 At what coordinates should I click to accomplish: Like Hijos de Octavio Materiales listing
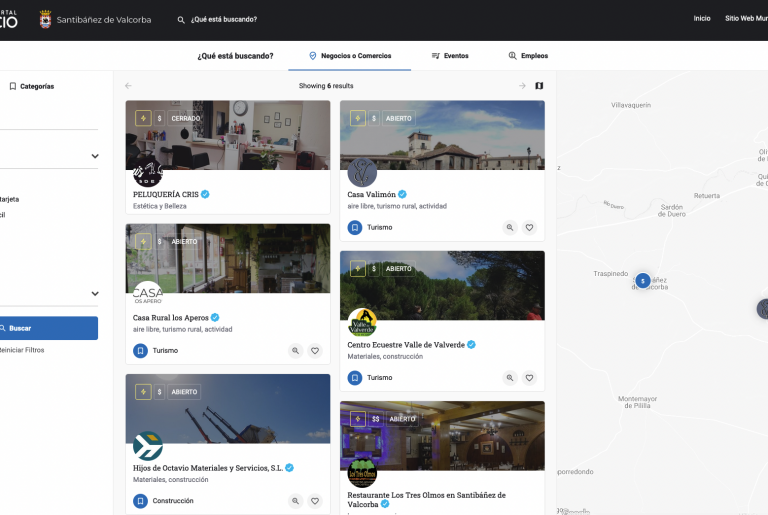[315, 501]
